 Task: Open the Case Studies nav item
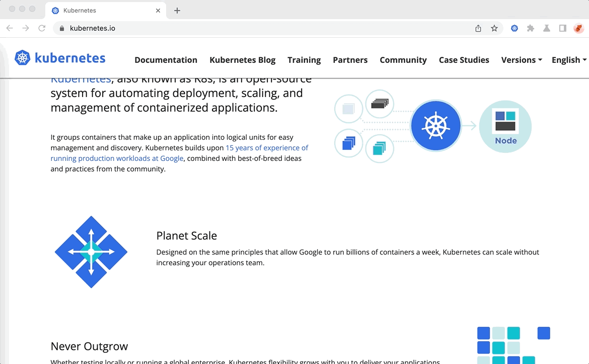tap(464, 60)
